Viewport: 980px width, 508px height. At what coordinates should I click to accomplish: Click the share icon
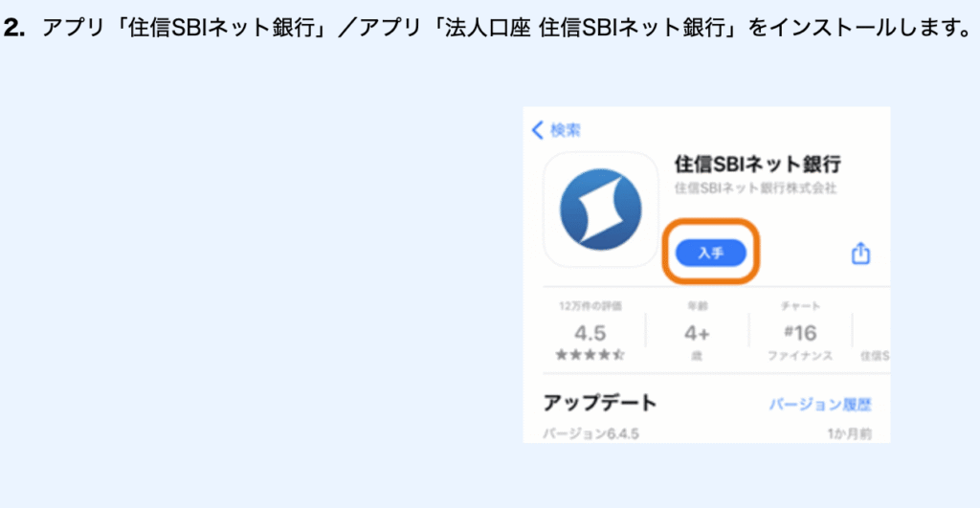pyautogui.click(x=860, y=254)
